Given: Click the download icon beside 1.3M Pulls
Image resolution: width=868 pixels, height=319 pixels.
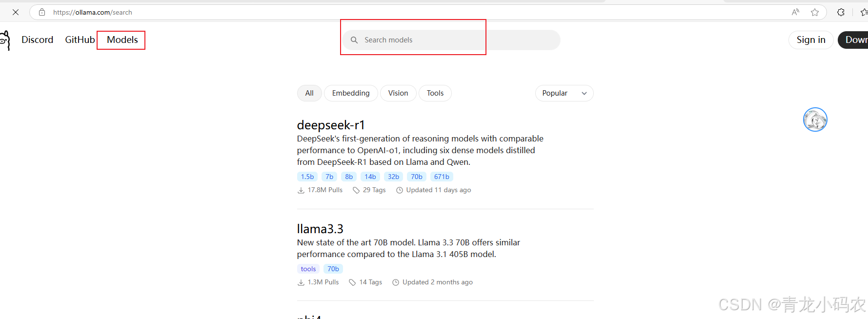Looking at the screenshot, I should point(301,282).
